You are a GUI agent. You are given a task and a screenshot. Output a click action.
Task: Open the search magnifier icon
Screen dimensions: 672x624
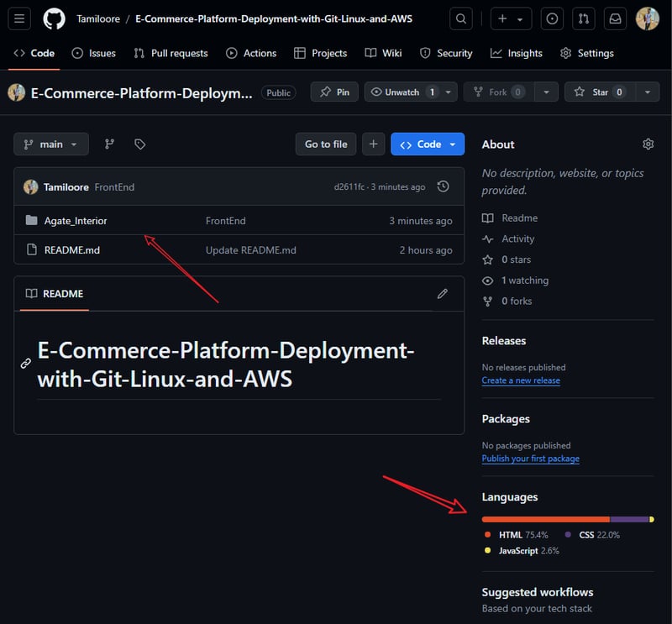tap(461, 18)
